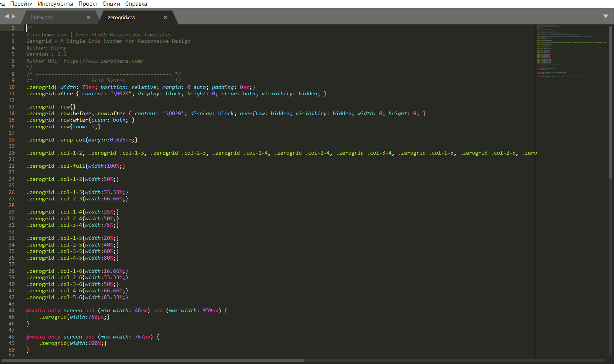
Task: Click the right tab-scroll arrow
Action: coord(14,17)
